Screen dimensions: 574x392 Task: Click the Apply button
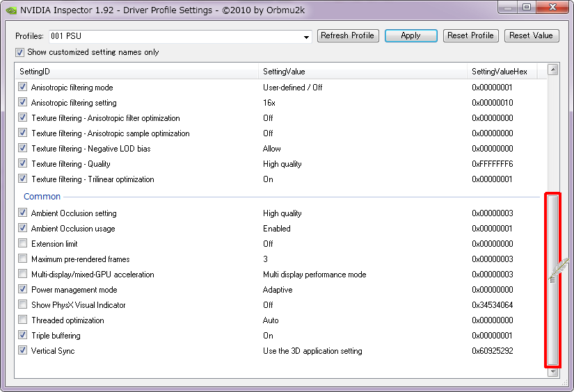pyautogui.click(x=410, y=36)
